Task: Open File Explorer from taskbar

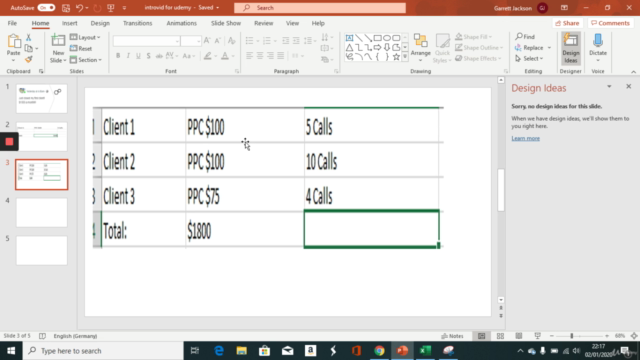Action: click(x=241, y=351)
